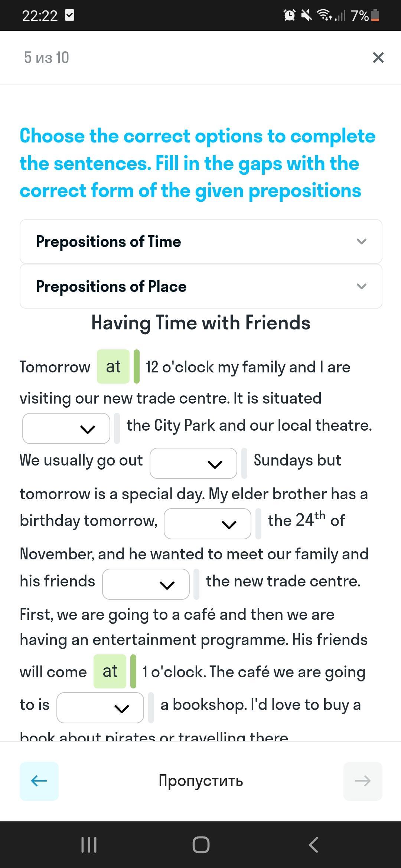Tap the battery icon in status bar
The image size is (401, 868).
375,15
